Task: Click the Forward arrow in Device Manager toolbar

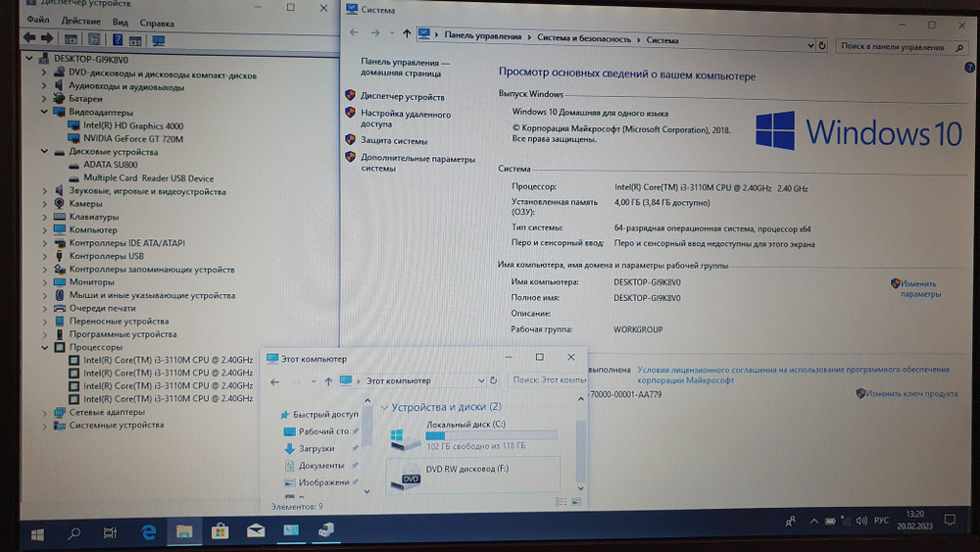Action: [x=47, y=39]
